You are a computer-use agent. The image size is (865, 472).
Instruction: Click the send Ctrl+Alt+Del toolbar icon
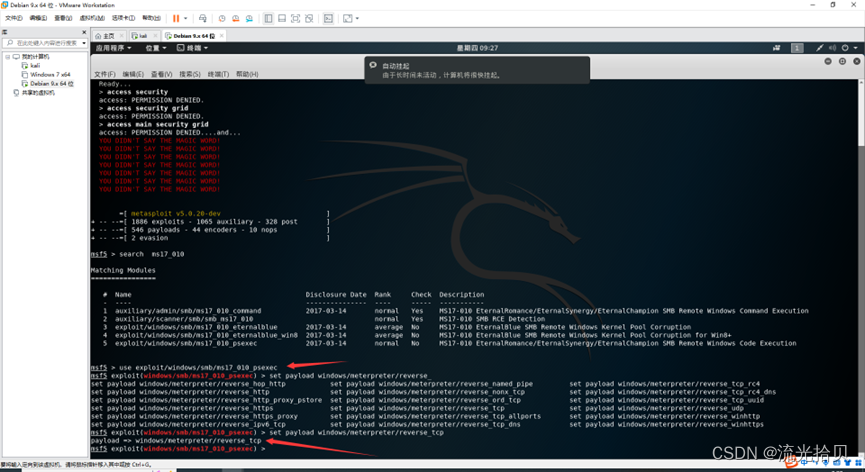202,18
